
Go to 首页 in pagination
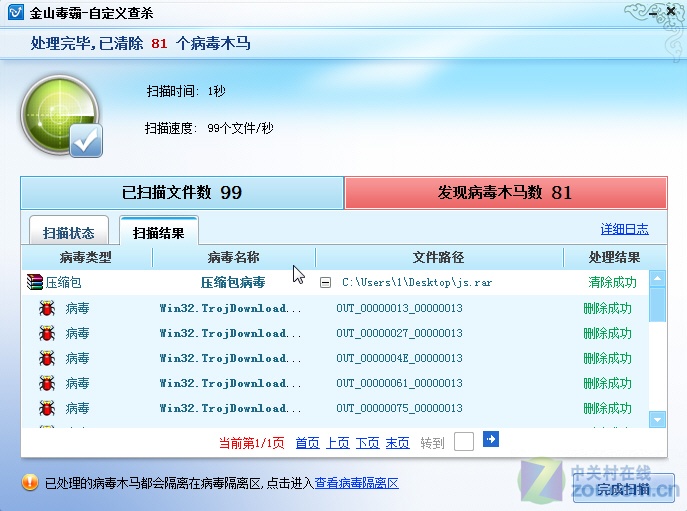click(x=308, y=443)
